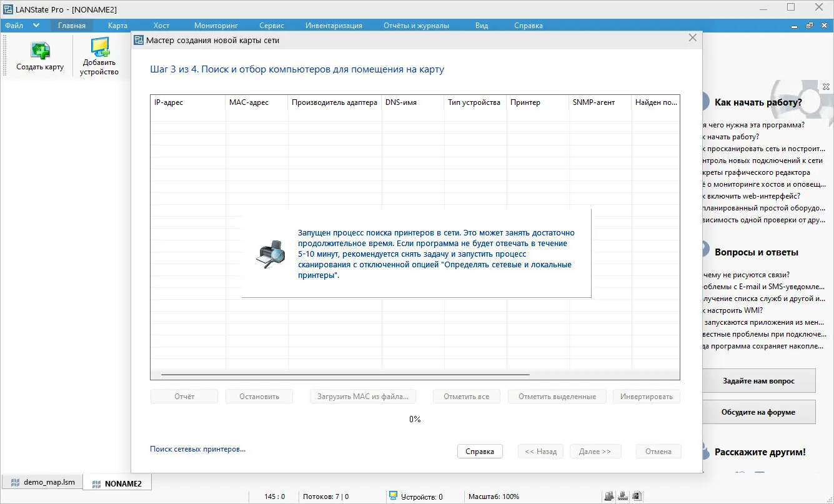Viewport: 834px width, 504px height.
Task: Click the Задайте нам вопрос button
Action: (x=759, y=381)
